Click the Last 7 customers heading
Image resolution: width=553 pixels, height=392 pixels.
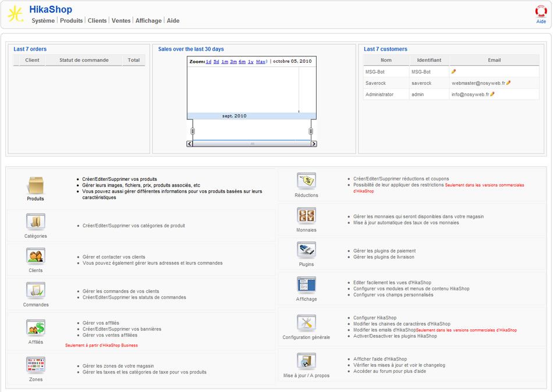(x=385, y=49)
